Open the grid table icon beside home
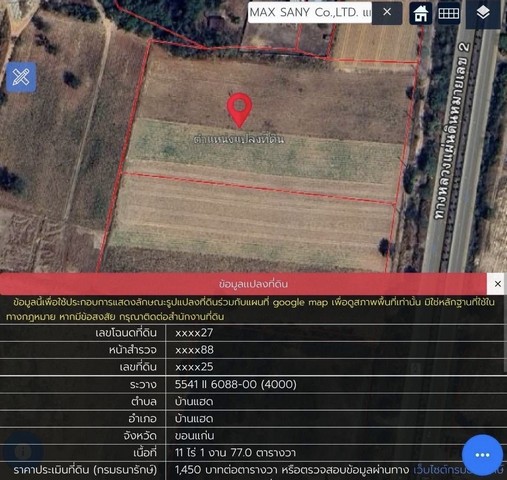The height and width of the screenshot is (480, 507). click(x=449, y=13)
